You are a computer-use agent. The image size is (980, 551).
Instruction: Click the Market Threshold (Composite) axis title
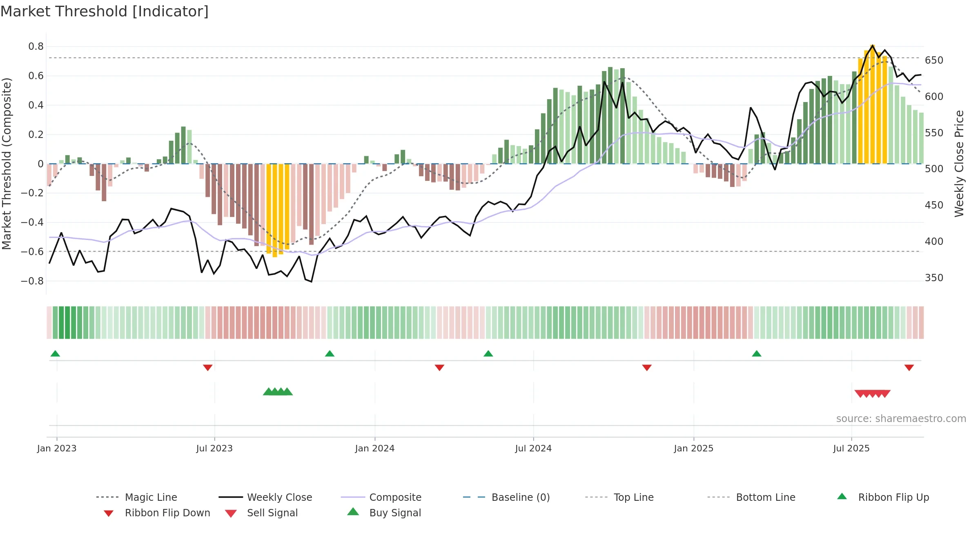click(x=7, y=163)
